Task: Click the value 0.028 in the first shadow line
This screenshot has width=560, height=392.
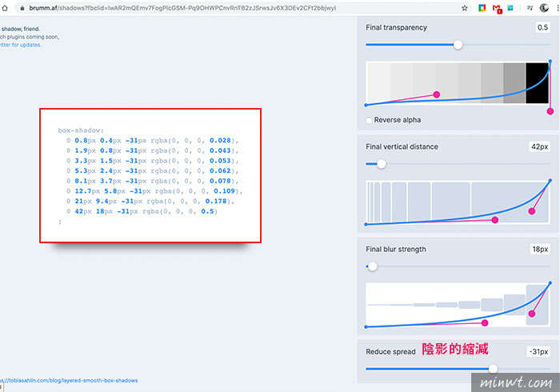Action: tap(220, 140)
